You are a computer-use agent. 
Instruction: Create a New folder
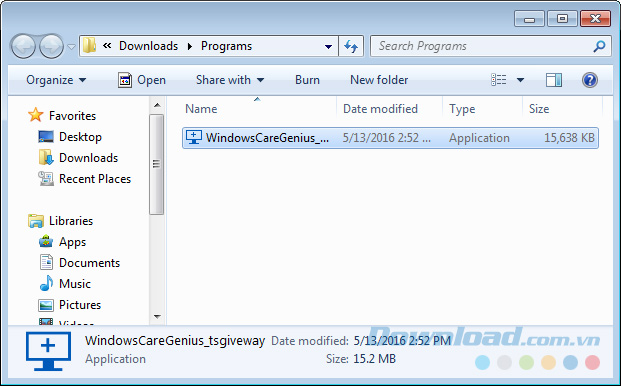click(x=379, y=80)
